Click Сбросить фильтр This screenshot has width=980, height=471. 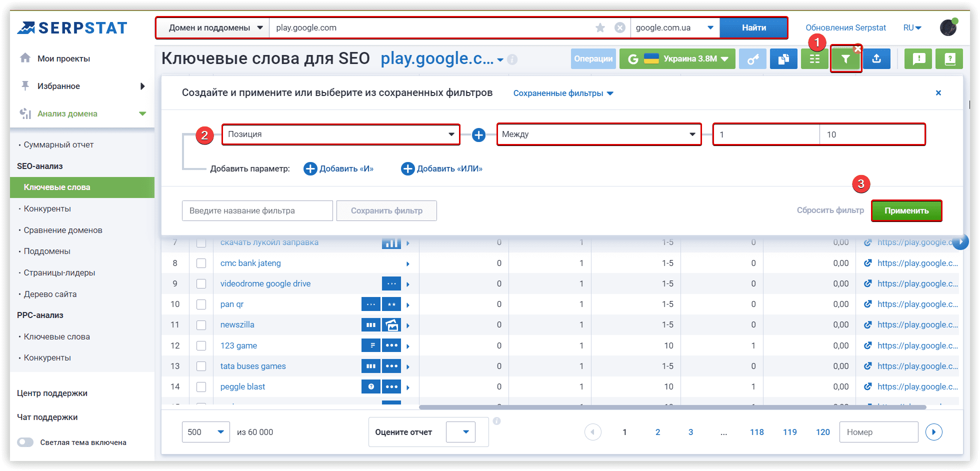(830, 210)
